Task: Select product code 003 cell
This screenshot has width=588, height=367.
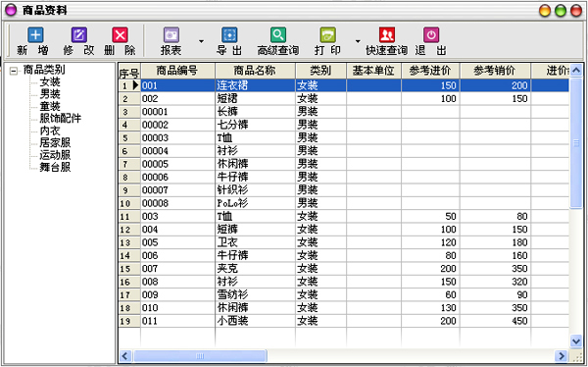Action: point(177,216)
